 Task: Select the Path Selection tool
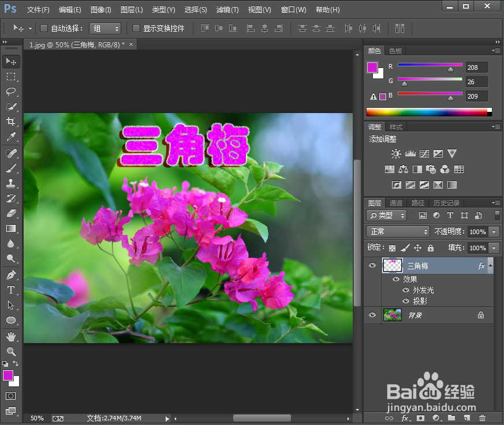point(11,305)
